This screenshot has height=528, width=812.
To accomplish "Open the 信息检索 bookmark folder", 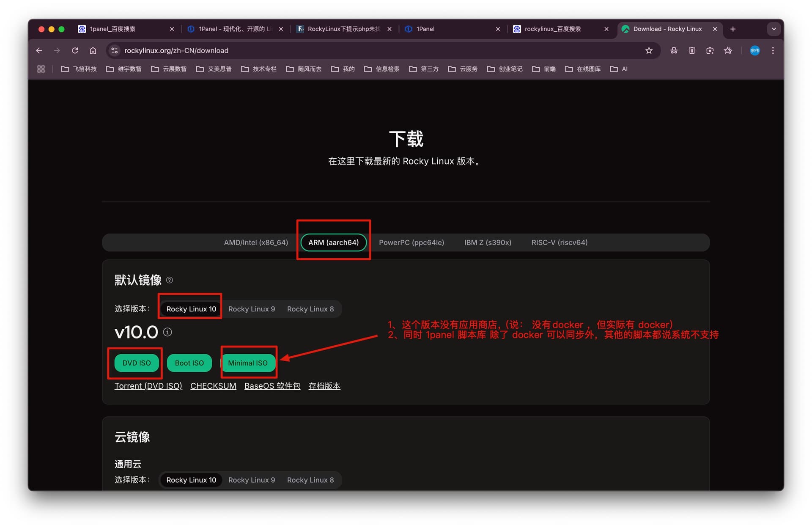I will (x=381, y=69).
